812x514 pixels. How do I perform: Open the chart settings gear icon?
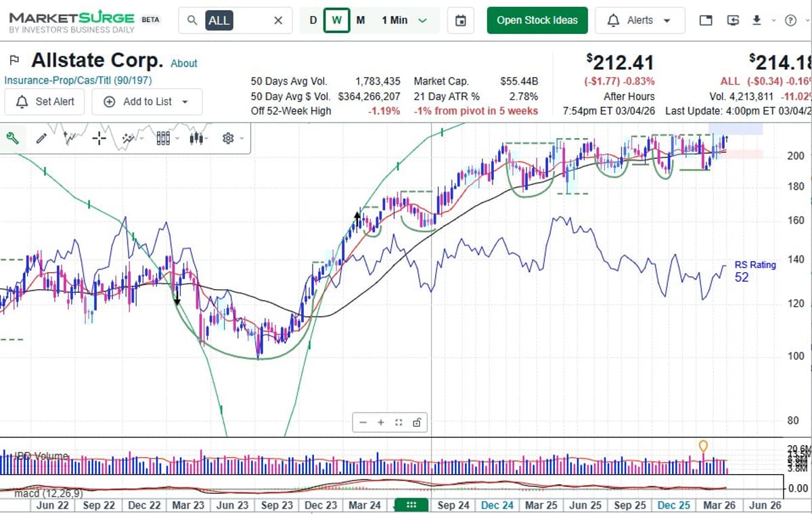point(228,138)
